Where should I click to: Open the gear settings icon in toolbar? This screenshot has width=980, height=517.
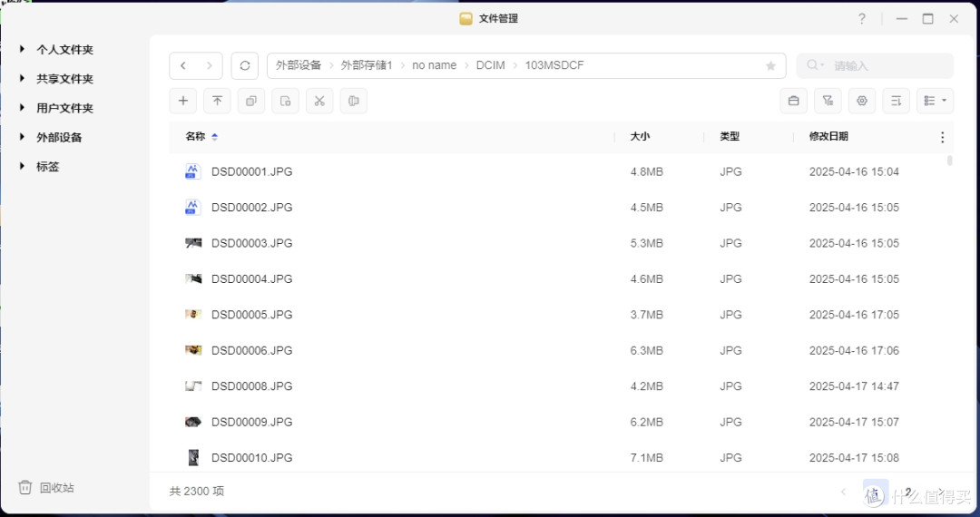pos(862,102)
